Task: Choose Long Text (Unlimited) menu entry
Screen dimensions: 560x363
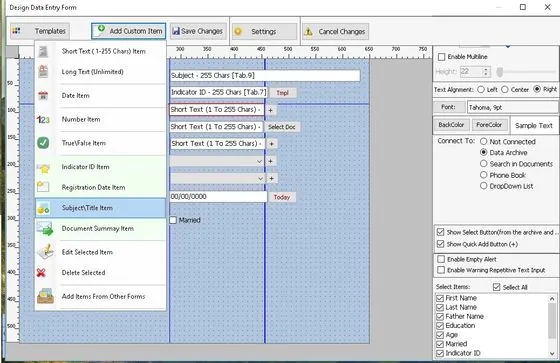Action: click(x=100, y=72)
